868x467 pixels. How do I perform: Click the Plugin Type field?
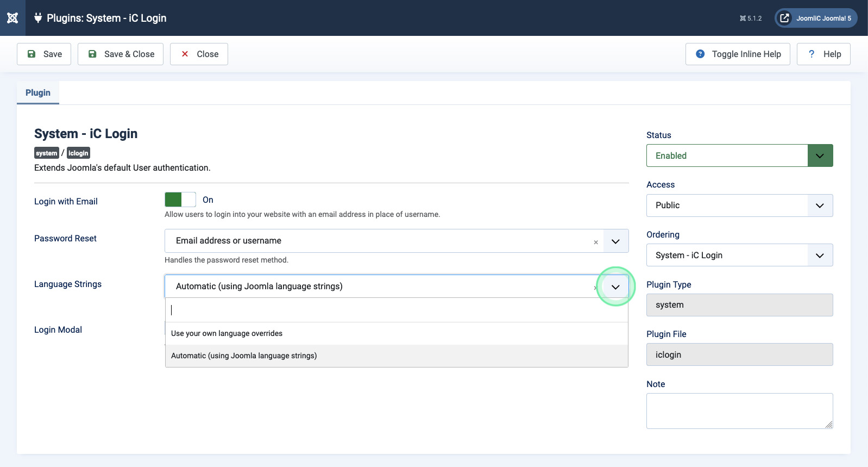coord(740,305)
